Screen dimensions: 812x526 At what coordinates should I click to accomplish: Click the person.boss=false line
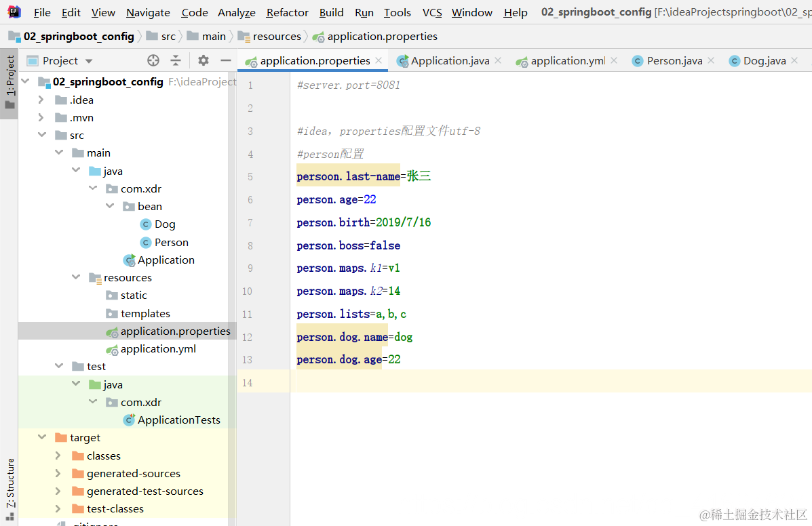[349, 245]
